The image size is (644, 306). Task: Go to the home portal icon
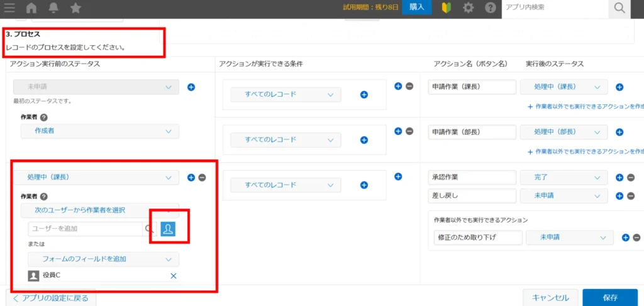click(31, 8)
